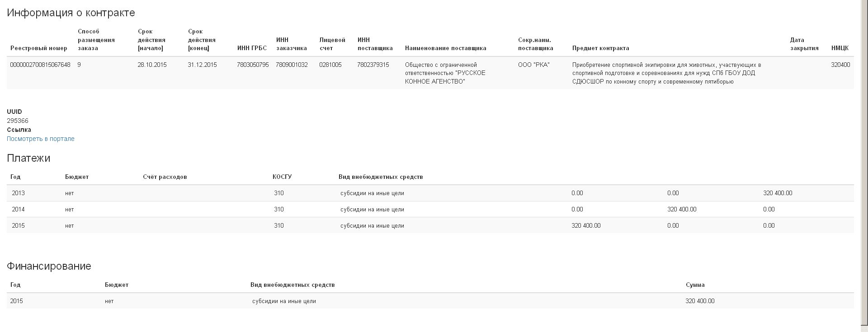This screenshot has height=332, width=868.
Task: Click the "НМЦК" column header
Action: 840,48
